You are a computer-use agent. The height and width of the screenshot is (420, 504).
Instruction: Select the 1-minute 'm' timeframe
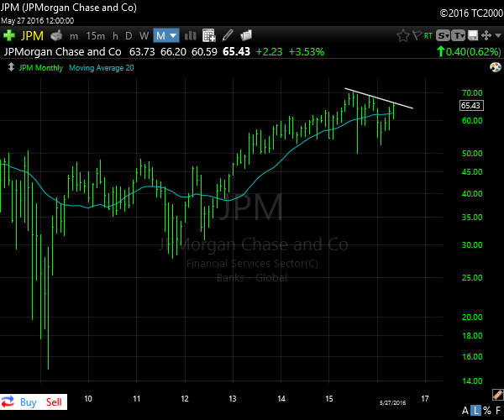point(74,36)
